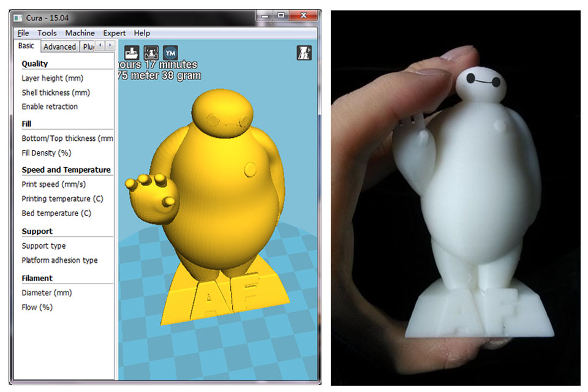Open the View mode icon in viewport corner
This screenshot has width=588, height=392.
coord(304,53)
